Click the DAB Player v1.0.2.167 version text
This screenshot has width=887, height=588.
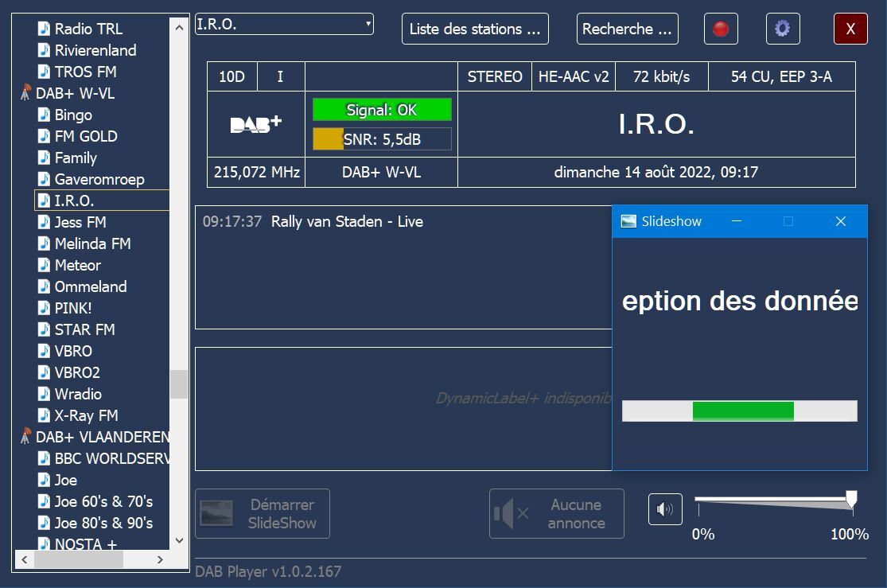click(268, 571)
